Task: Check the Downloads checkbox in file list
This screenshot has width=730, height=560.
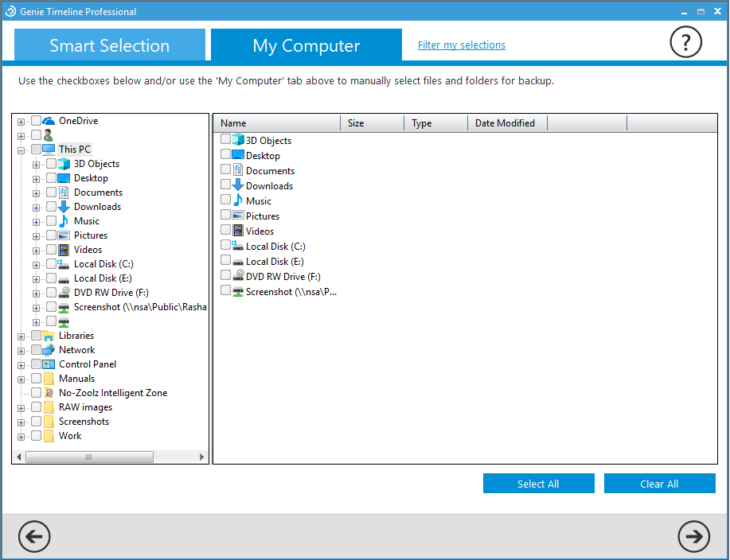Action: (226, 185)
